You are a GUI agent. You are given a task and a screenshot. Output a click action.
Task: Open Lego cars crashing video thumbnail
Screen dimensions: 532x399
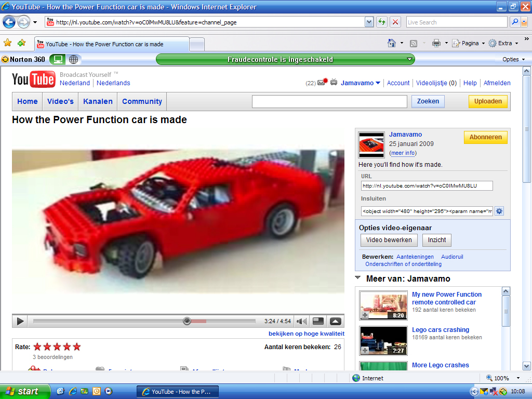coord(383,341)
